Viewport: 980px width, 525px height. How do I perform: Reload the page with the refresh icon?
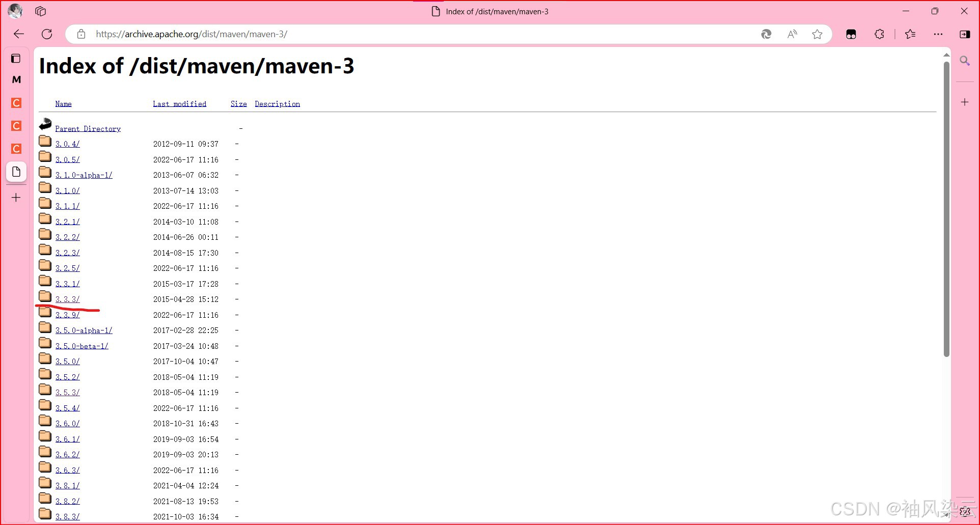click(47, 34)
